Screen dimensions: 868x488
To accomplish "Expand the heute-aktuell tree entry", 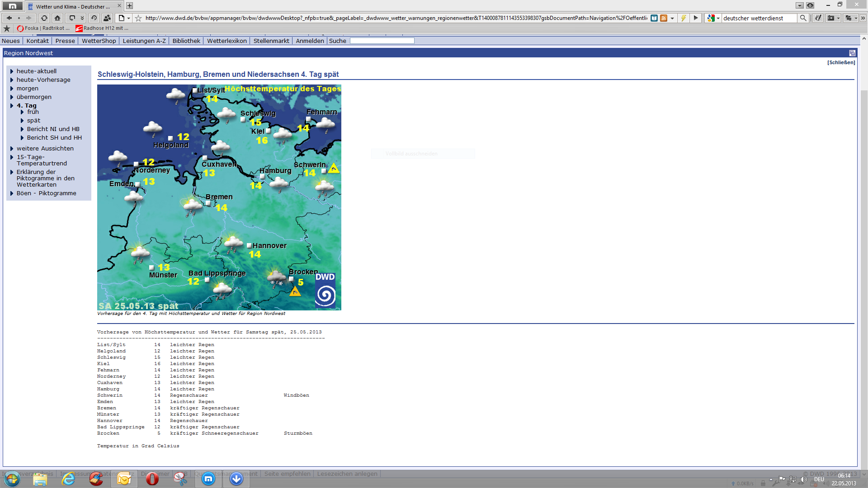I will pos(12,71).
